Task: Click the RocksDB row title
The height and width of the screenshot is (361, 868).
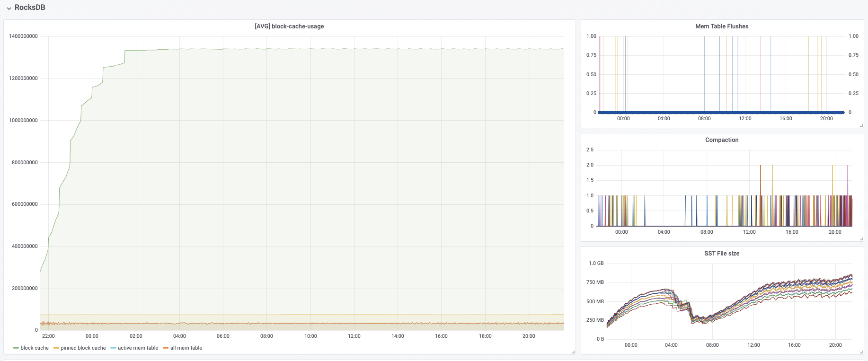Action: click(x=30, y=8)
